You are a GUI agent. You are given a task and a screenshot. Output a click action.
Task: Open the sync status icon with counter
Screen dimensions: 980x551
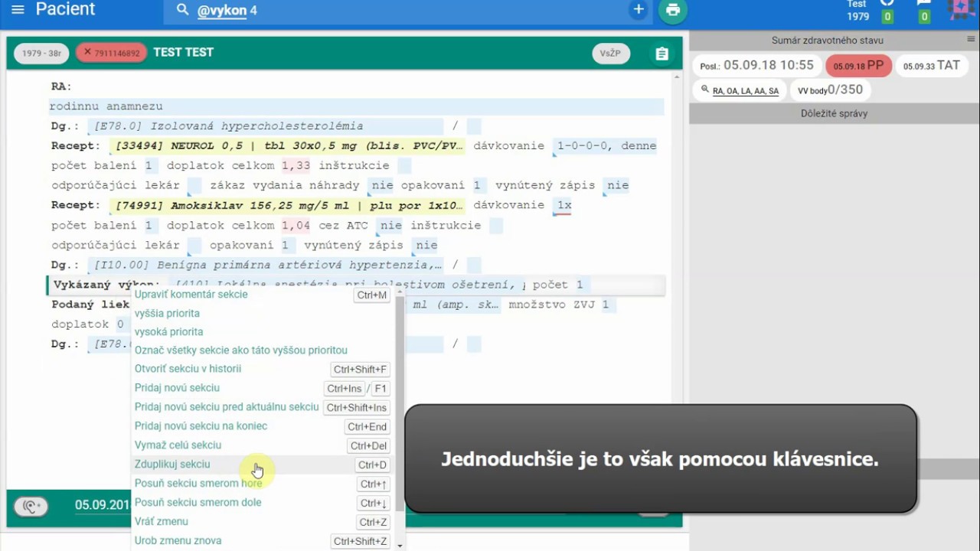click(x=887, y=11)
